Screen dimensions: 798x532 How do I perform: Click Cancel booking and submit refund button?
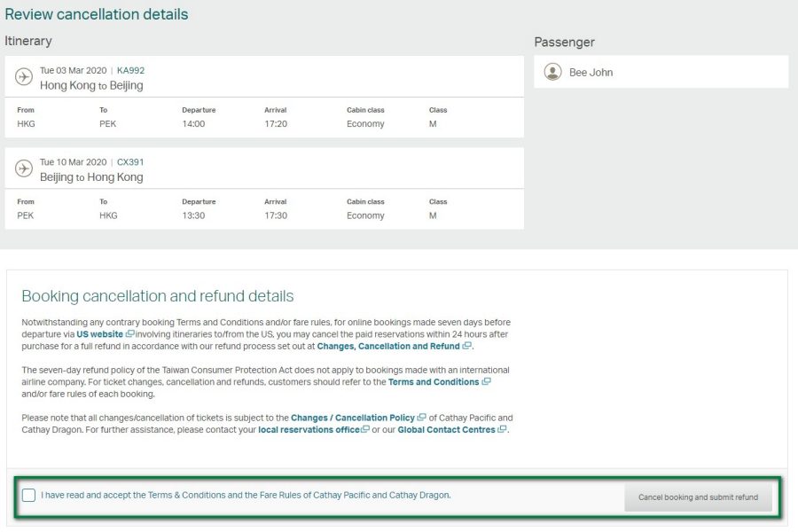698,497
